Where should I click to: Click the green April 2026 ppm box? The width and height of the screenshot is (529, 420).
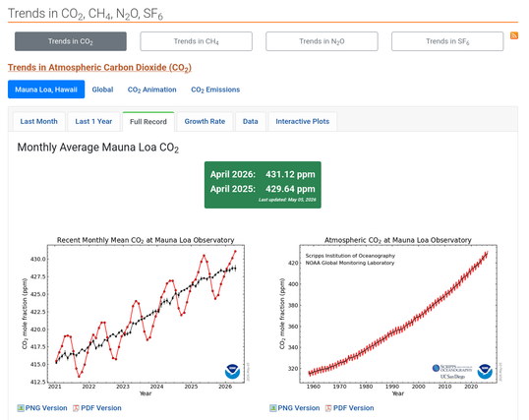point(263,185)
